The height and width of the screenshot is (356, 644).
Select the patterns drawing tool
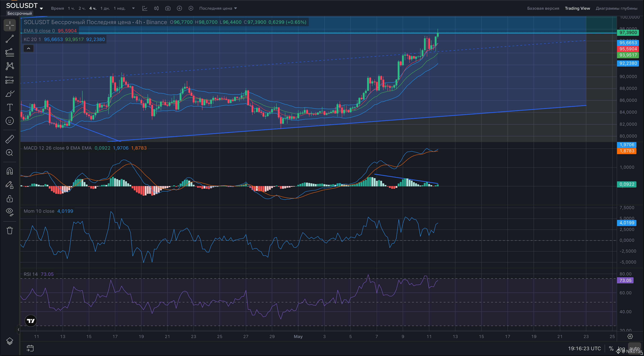pos(10,66)
